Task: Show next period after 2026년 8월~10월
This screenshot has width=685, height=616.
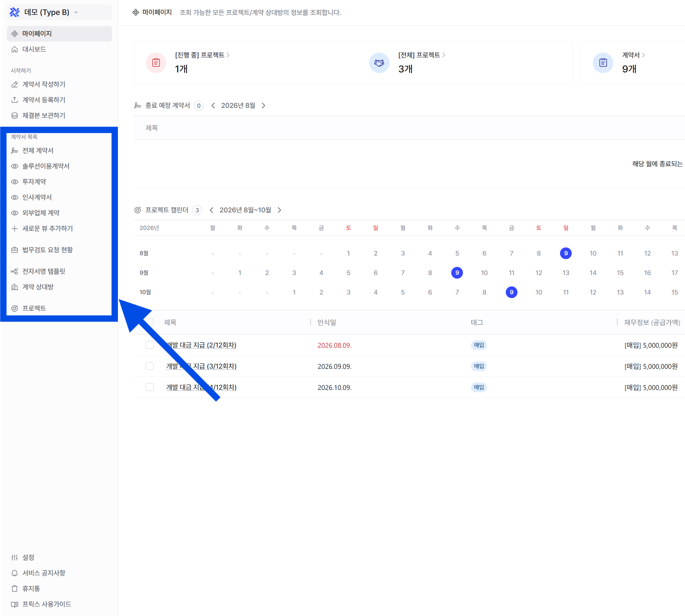Action: coord(280,210)
